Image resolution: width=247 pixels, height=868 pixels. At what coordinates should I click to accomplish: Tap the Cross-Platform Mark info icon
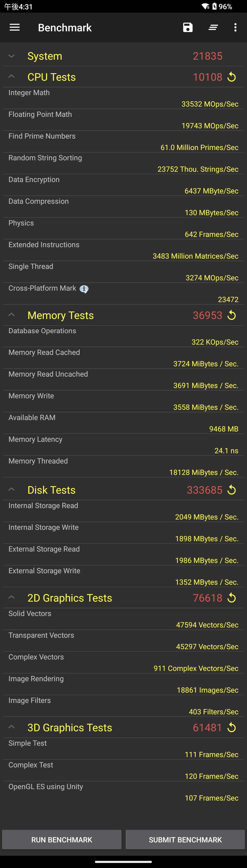84,289
